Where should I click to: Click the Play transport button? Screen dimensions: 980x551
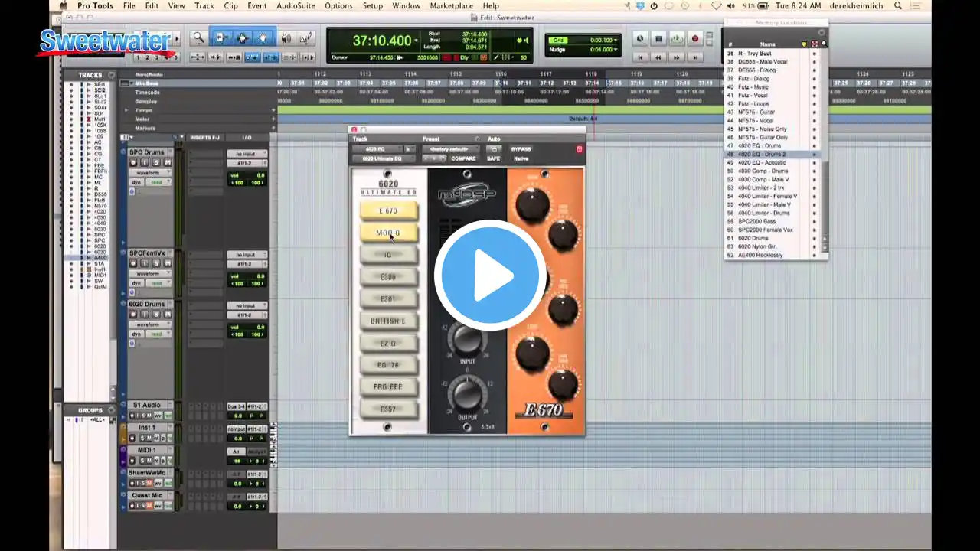[677, 38]
